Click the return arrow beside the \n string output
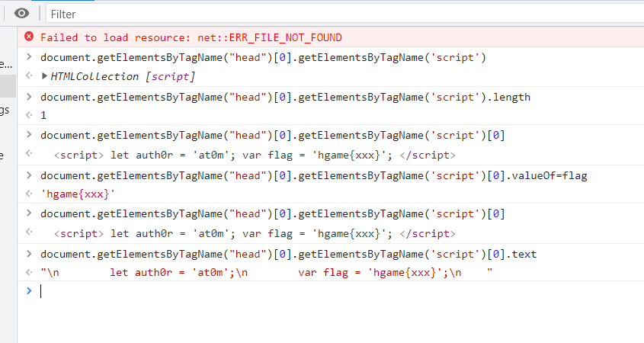The width and height of the screenshot is (644, 343). point(29,272)
